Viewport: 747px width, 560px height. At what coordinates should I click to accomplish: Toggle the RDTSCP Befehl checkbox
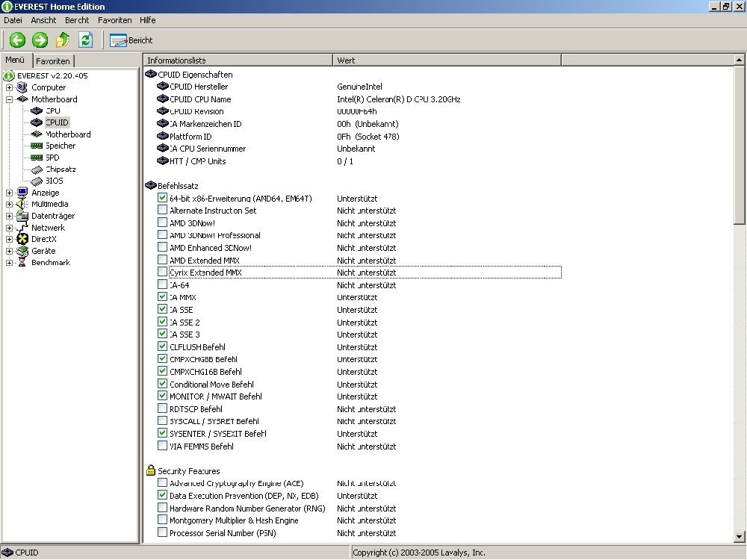[x=163, y=408]
